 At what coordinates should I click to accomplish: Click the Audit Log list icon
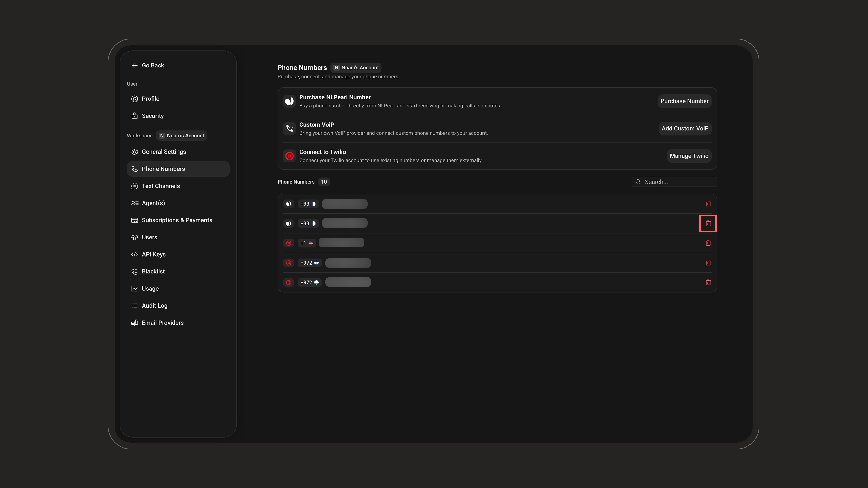134,306
